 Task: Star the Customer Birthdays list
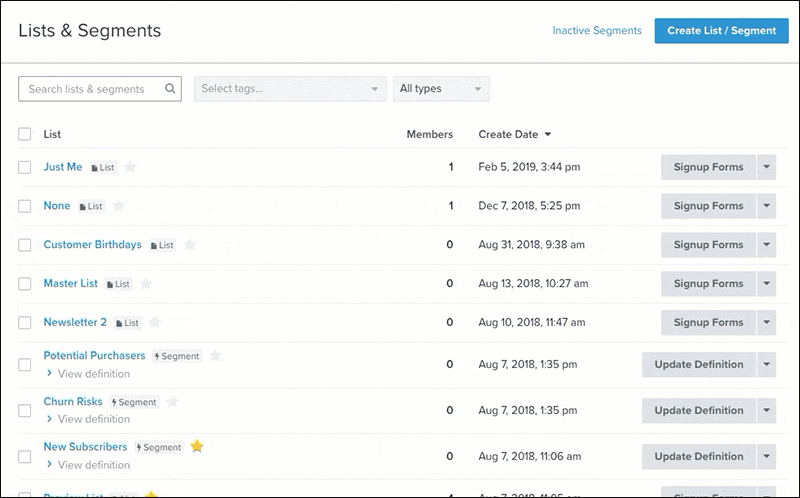pos(189,245)
